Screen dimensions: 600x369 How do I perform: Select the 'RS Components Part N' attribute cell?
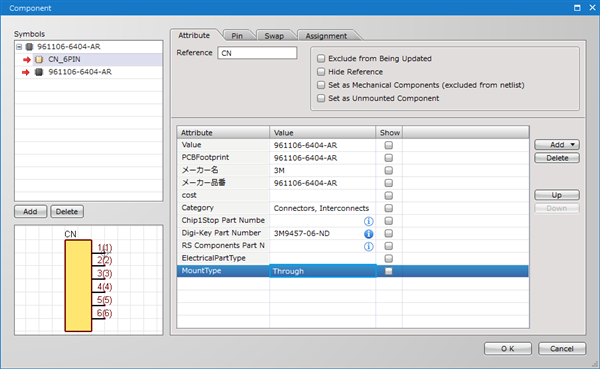(x=223, y=246)
